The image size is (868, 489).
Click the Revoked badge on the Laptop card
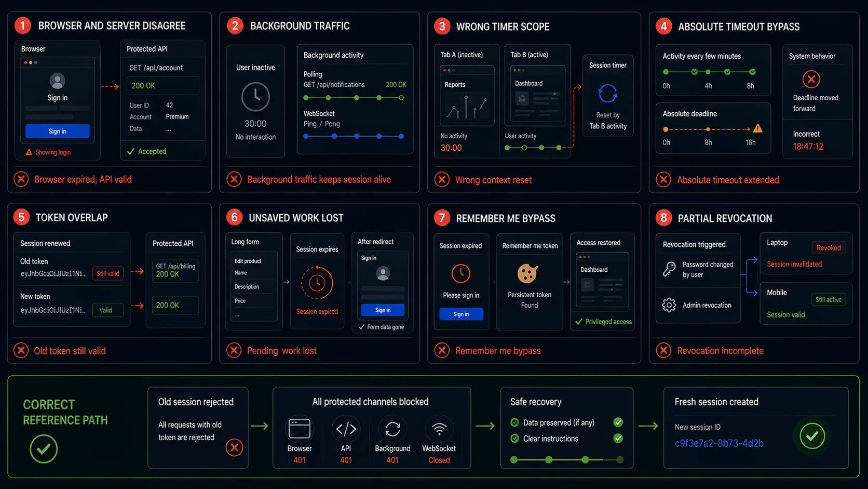point(829,248)
